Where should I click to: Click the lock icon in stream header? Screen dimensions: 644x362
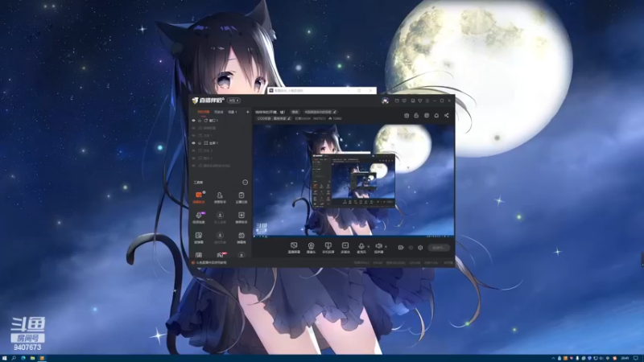416,115
